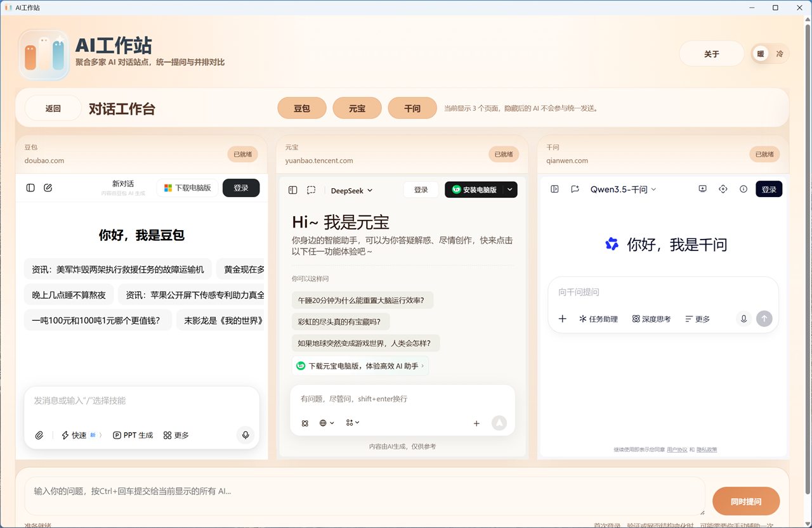
Task: Click the microphone icon in 千问 input box
Action: [743, 319]
